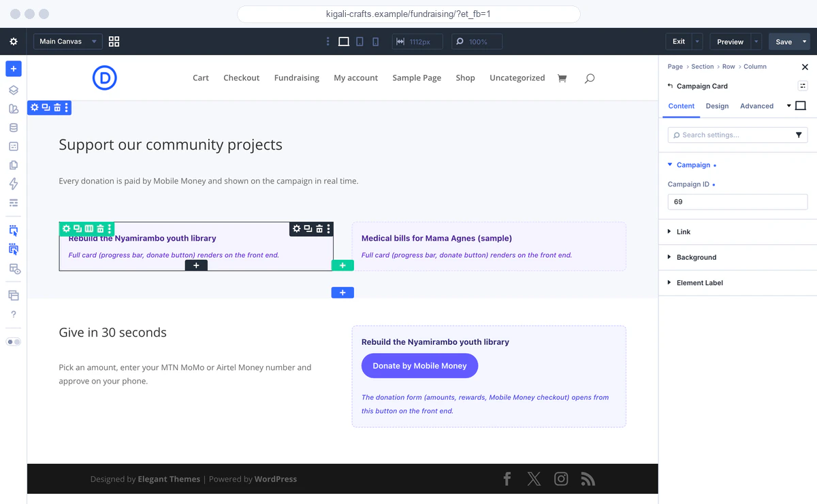Open the lightning bolt icon in sidebar
This screenshot has width=817, height=504.
coord(14,184)
